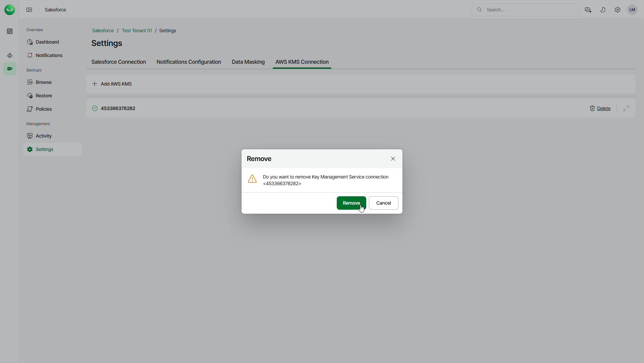Toggle the sidebar panel icon
The image size is (644, 363).
coord(29,10)
